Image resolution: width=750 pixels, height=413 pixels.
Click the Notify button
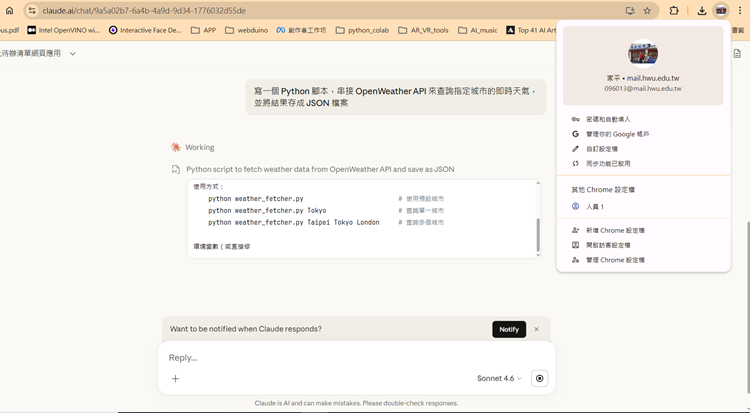[x=509, y=329]
